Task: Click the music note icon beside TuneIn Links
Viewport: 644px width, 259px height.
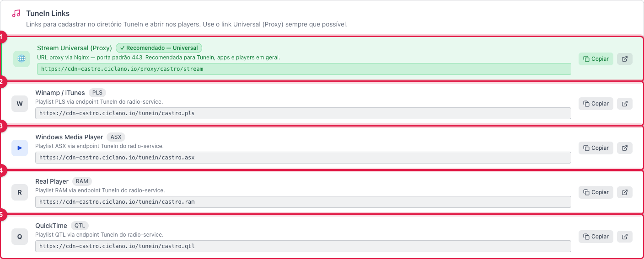Action: click(16, 13)
